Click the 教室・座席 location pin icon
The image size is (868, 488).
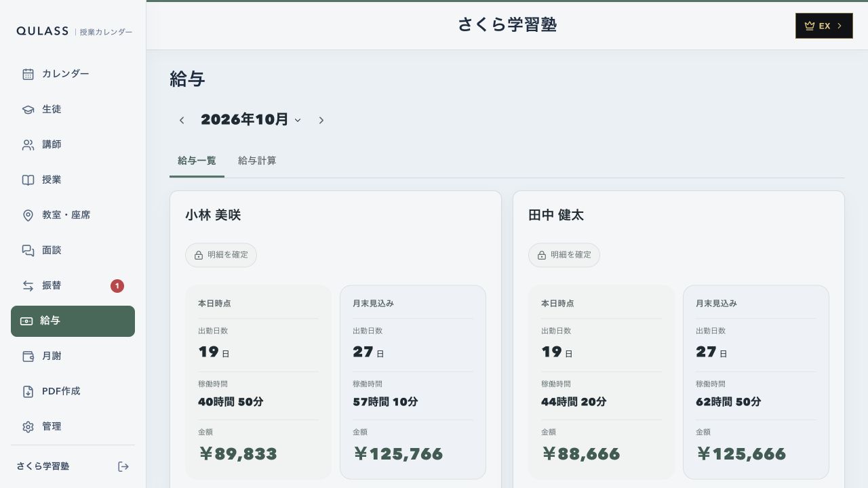coord(28,215)
